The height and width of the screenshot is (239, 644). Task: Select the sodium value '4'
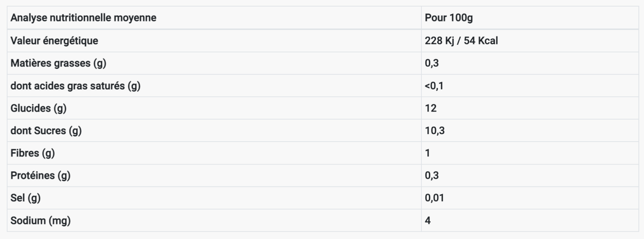[x=428, y=220]
